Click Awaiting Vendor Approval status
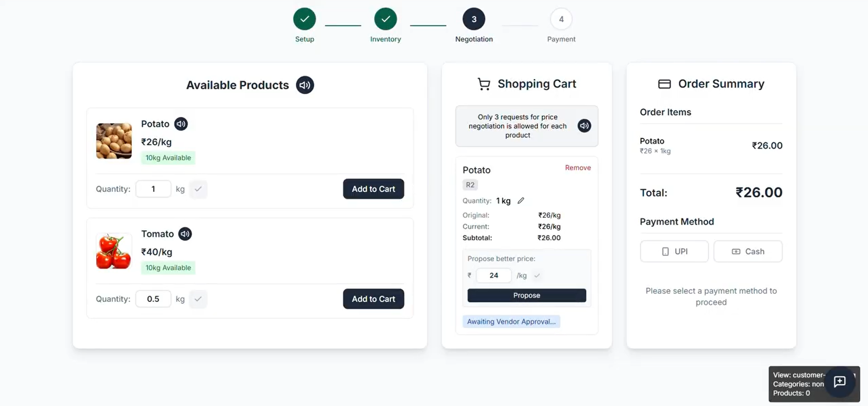 point(511,322)
